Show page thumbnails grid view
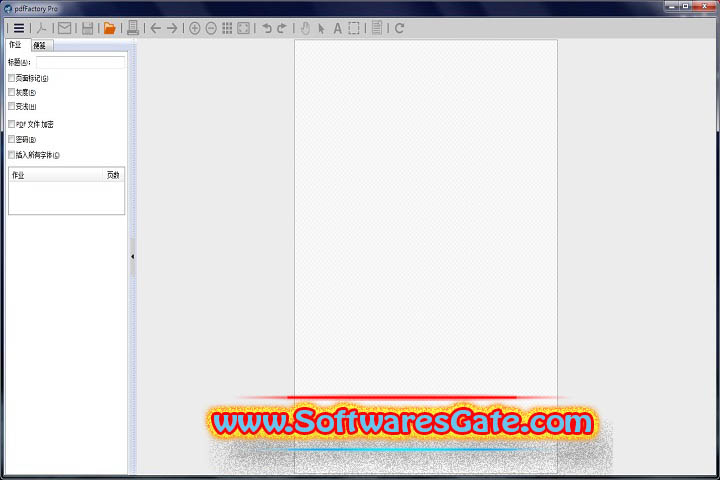Viewport: 720px width, 480px height. (227, 28)
